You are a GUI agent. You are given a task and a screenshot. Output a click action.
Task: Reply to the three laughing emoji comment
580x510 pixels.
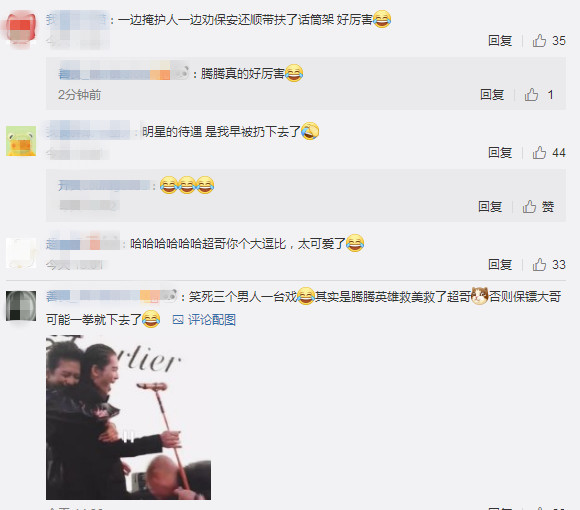[490, 206]
